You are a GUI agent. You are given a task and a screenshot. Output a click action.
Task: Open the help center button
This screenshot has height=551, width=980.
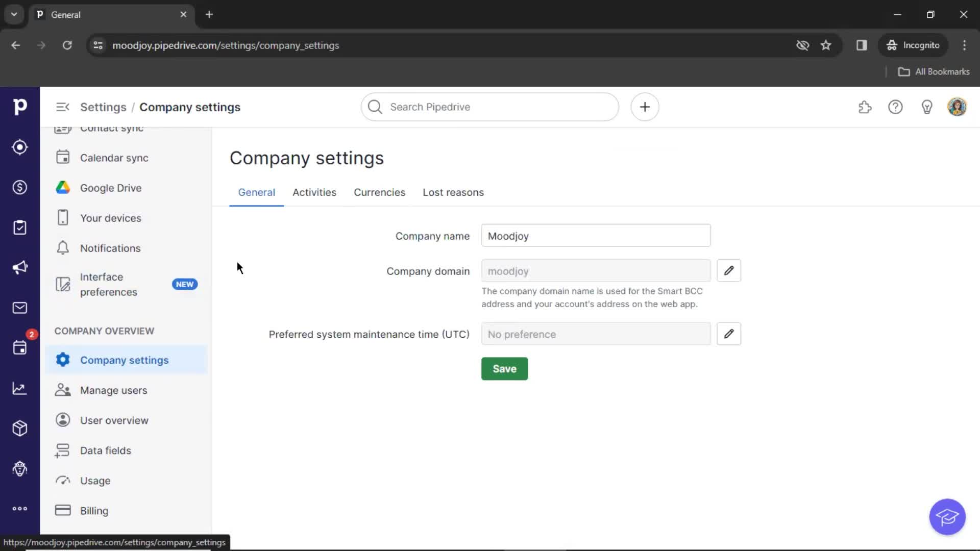[895, 107]
